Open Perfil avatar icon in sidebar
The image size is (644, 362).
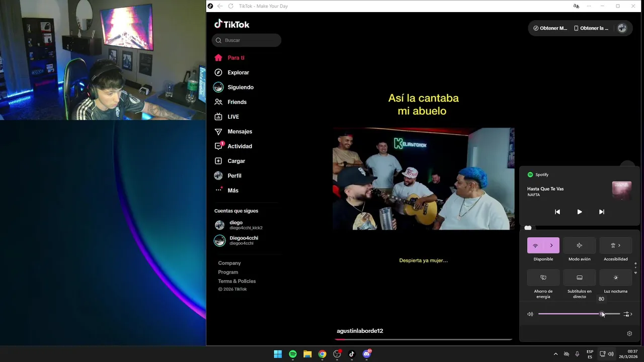click(x=218, y=175)
